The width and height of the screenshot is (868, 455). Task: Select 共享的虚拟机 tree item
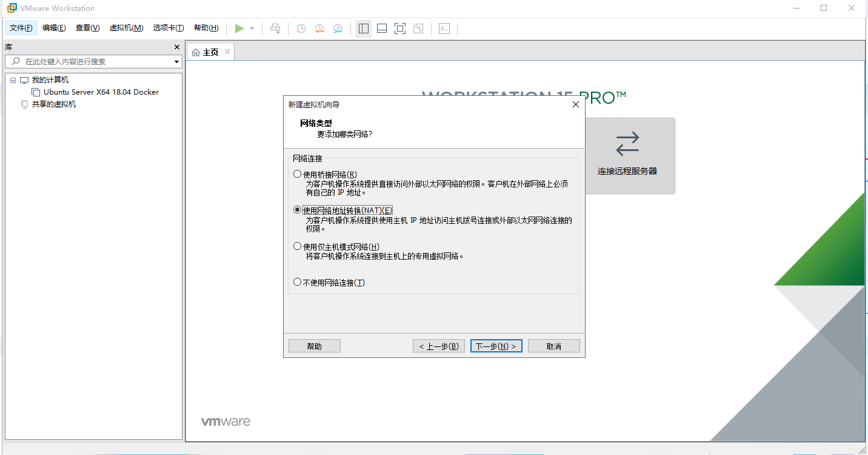(x=54, y=104)
